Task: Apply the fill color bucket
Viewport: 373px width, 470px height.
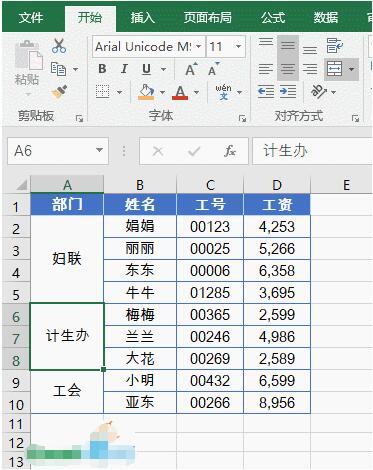Action: pyautogui.click(x=146, y=92)
